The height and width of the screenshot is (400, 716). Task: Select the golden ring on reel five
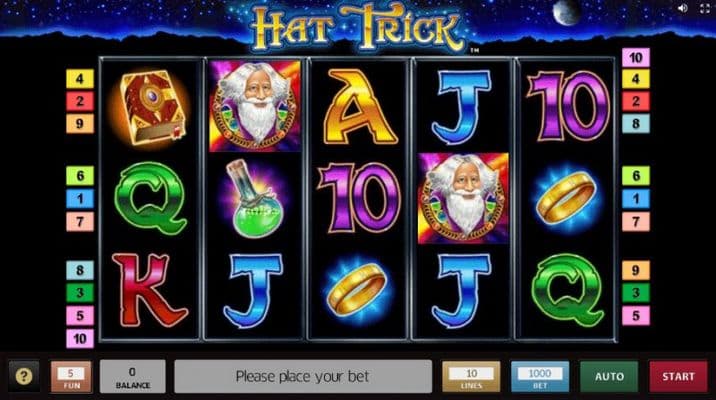[566, 198]
